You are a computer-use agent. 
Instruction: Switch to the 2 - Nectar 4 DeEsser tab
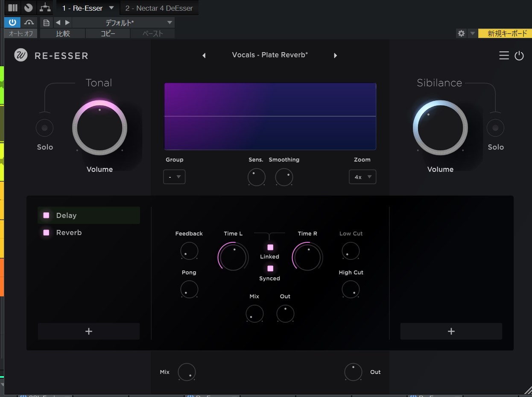click(x=159, y=8)
